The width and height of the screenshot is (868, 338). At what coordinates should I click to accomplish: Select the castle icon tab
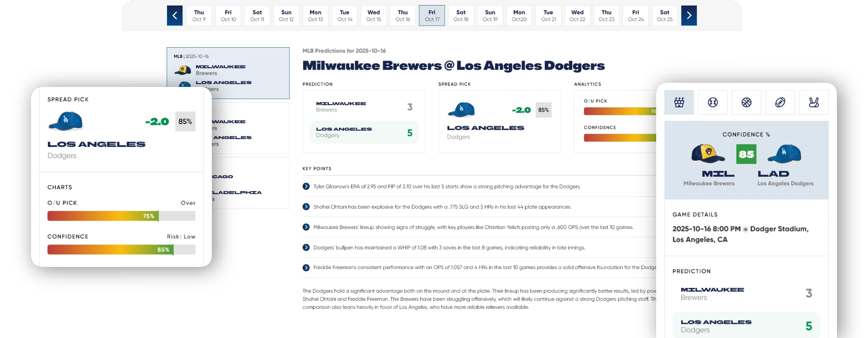(679, 102)
